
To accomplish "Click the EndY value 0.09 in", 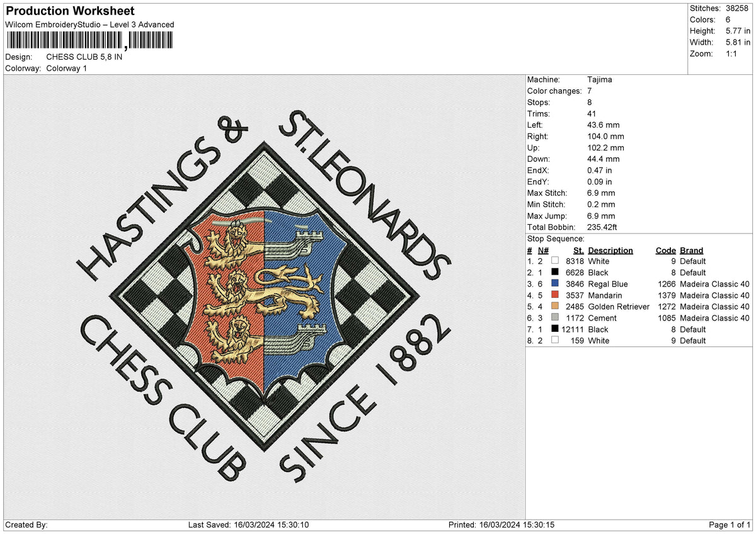I will [600, 181].
